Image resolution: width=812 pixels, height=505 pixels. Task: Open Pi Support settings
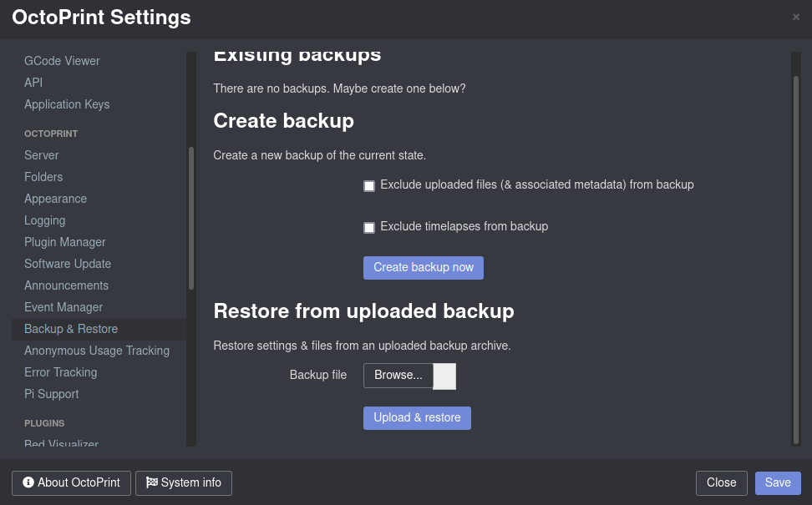pos(51,394)
